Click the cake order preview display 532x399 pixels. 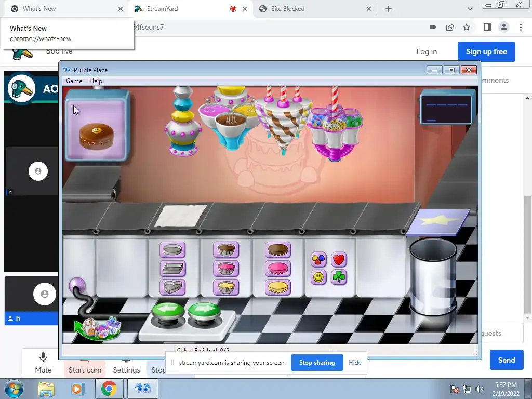coord(97,126)
